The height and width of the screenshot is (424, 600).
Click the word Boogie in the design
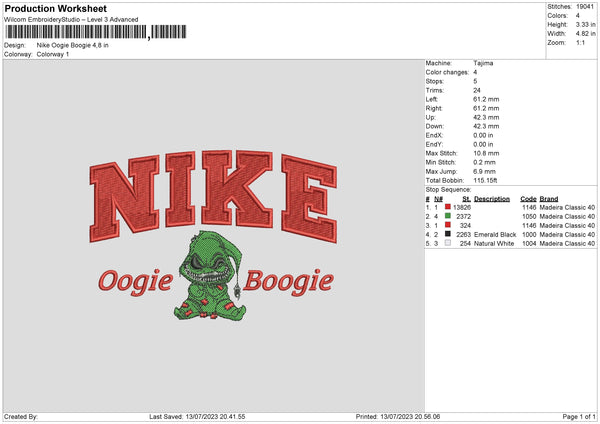(289, 282)
